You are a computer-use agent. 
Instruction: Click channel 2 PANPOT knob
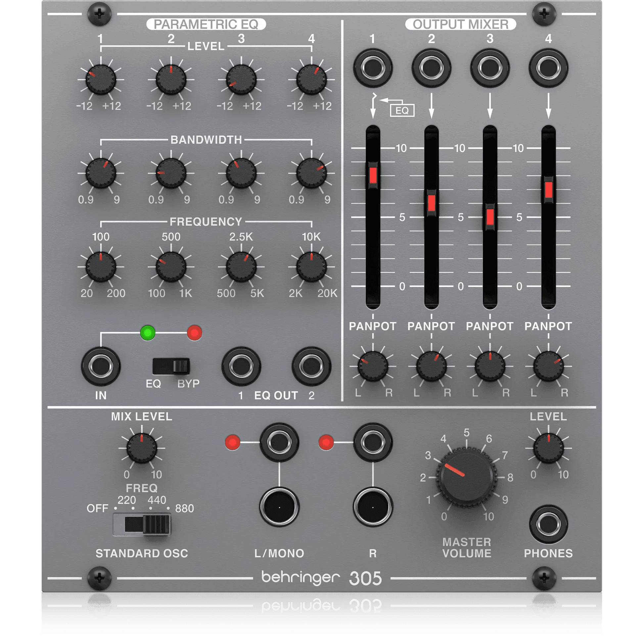point(431,366)
